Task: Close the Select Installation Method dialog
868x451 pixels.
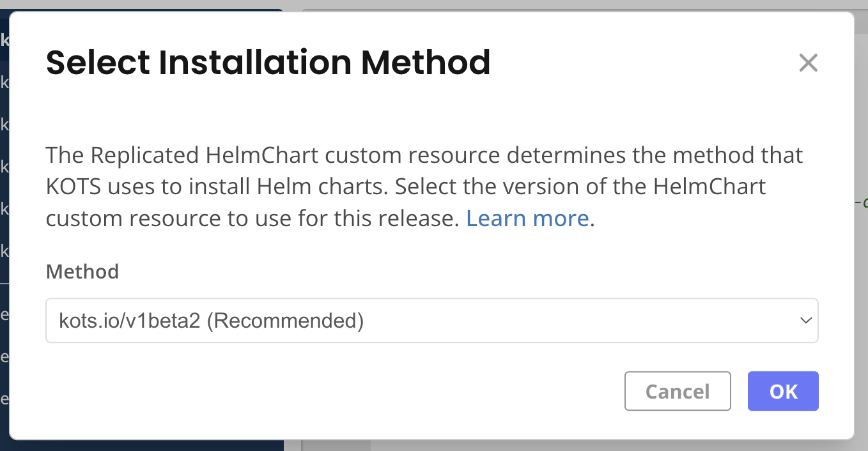Action: (x=808, y=63)
